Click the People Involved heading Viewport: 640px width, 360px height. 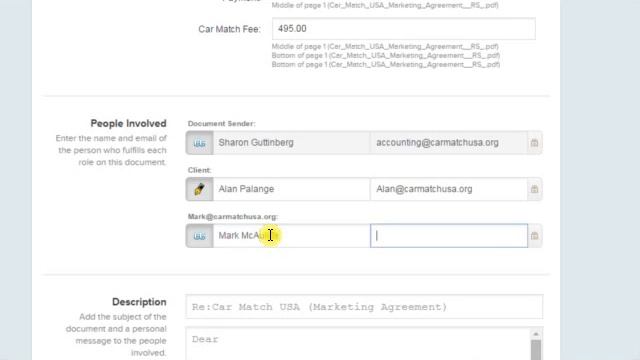128,123
